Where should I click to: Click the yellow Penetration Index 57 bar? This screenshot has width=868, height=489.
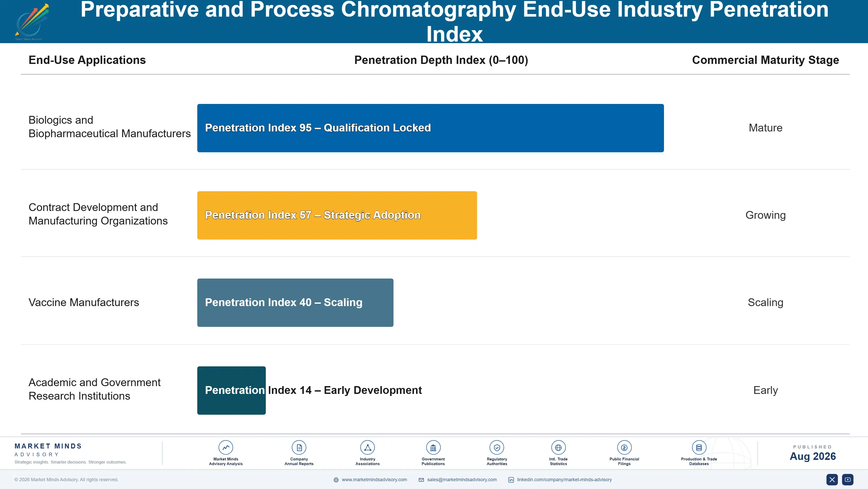point(337,215)
